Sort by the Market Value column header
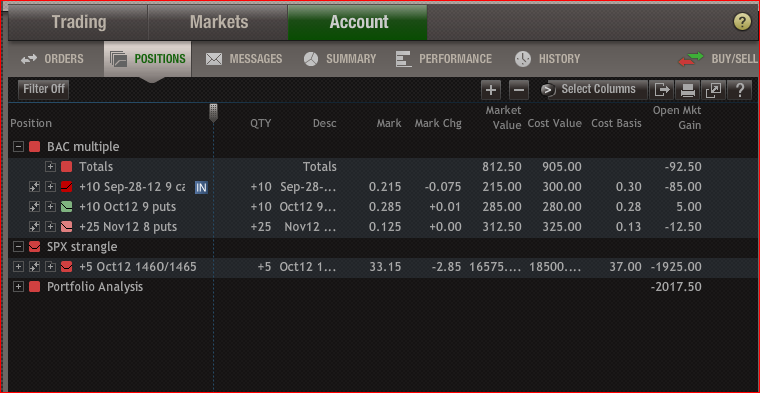Image resolution: width=760 pixels, height=393 pixels. pyautogui.click(x=504, y=118)
